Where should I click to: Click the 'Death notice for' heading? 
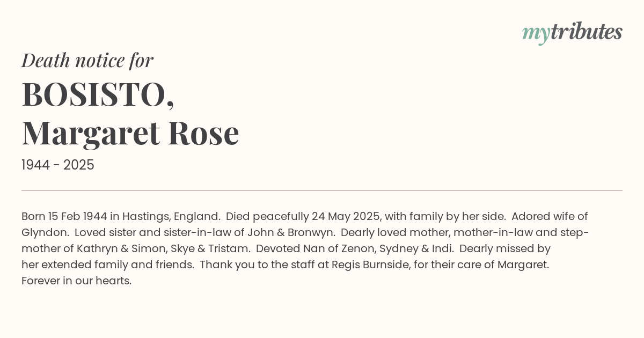(87, 60)
